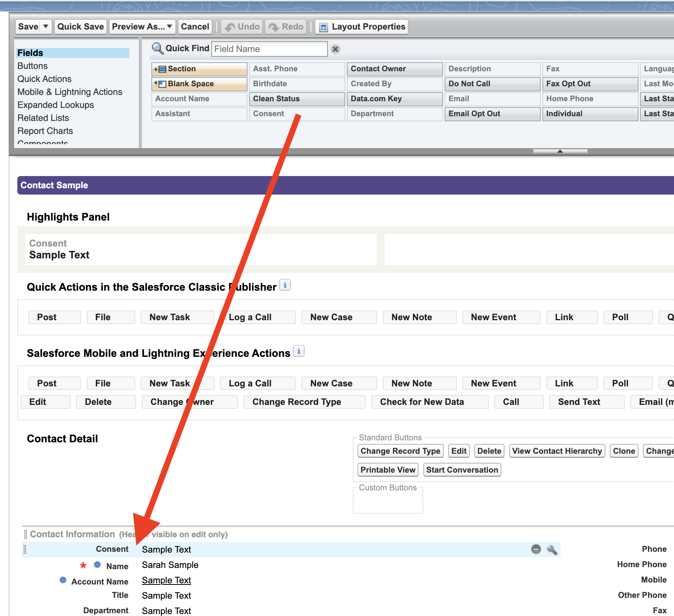Click the Consent item in the palette

[x=297, y=114]
